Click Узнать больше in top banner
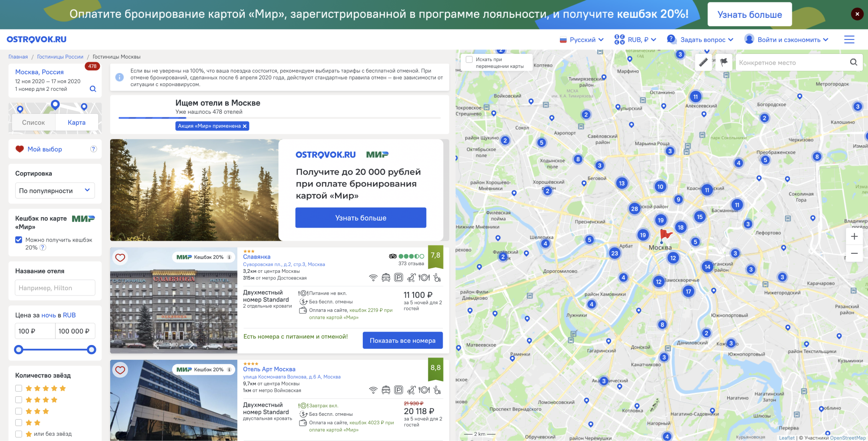The height and width of the screenshot is (441, 868). tap(750, 14)
